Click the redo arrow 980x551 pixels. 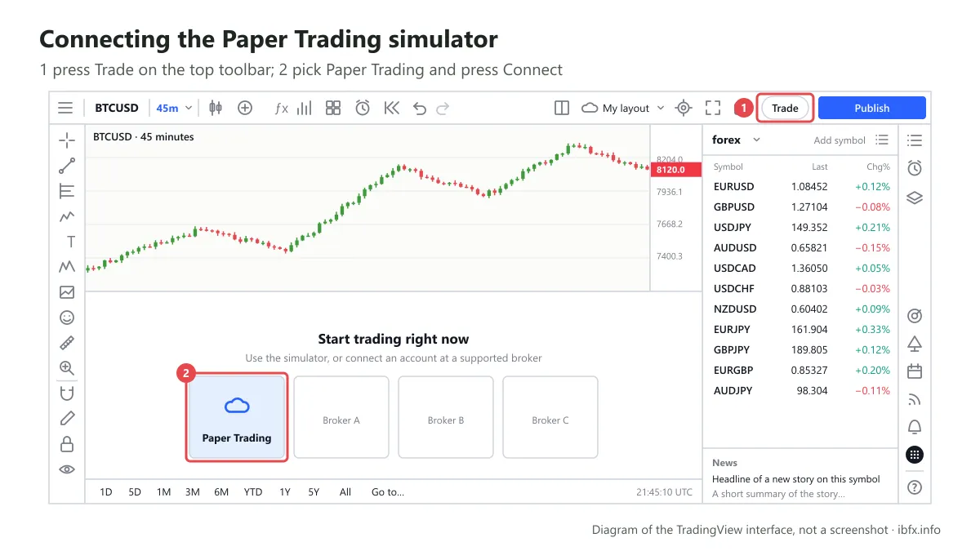(443, 108)
